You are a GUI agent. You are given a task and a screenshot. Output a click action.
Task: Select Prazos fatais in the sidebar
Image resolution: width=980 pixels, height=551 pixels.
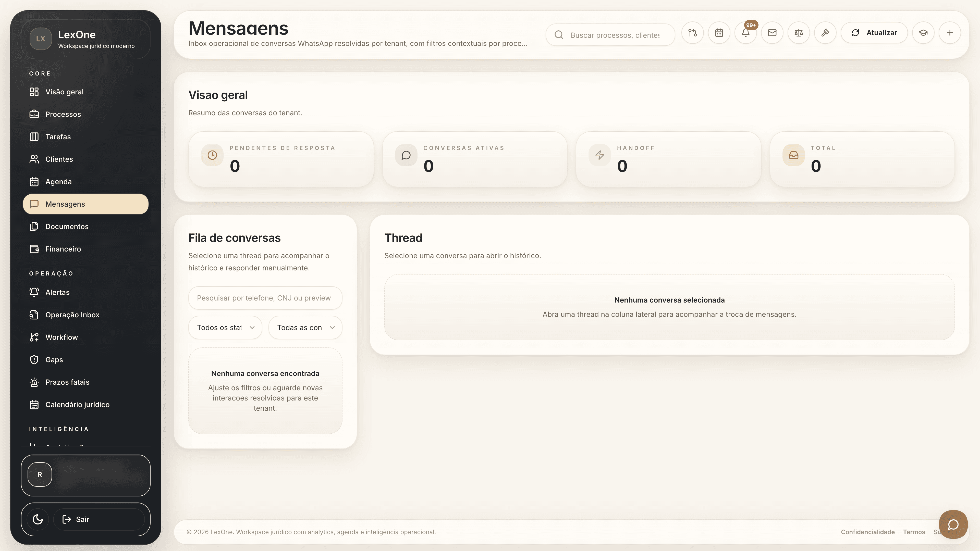click(67, 382)
